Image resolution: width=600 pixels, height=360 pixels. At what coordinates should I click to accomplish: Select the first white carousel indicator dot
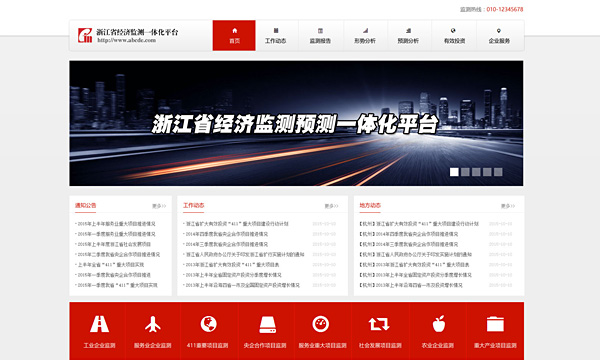click(454, 172)
